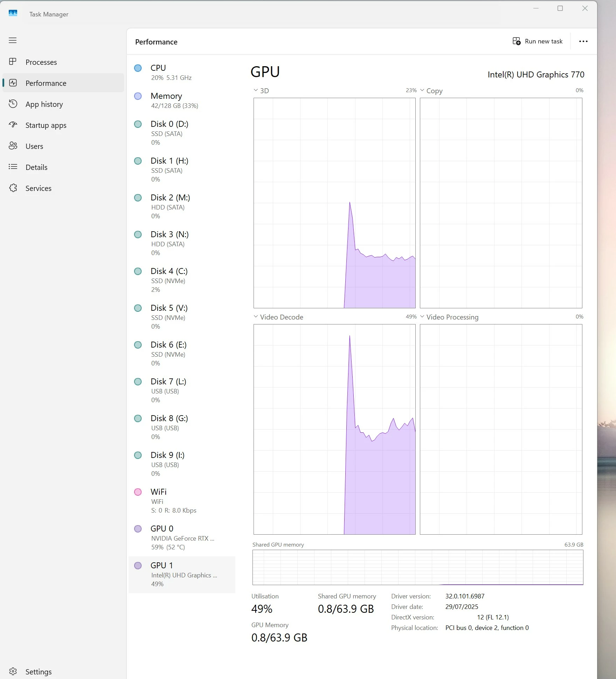The height and width of the screenshot is (679, 616).
Task: Click the DirectX version 12 (FL 12.1) value
Action: tap(493, 617)
